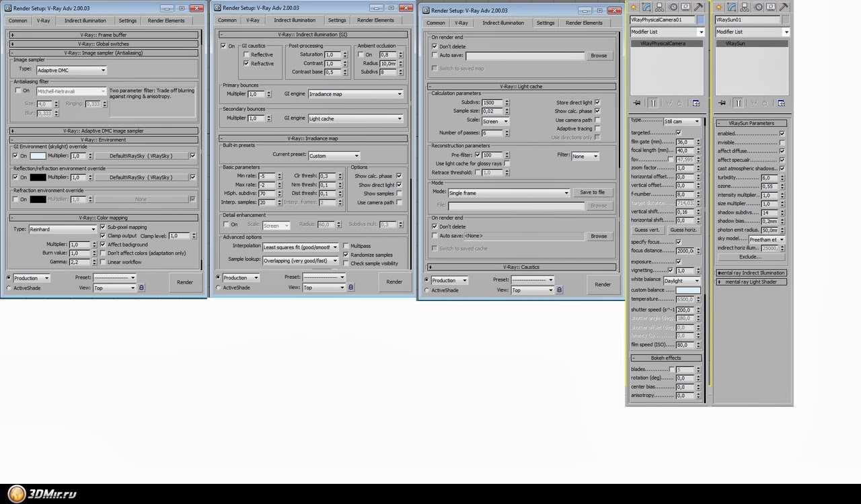
Task: Open Modify tab in VRayPhysicalCamera01 command panel
Action: coord(646,7)
